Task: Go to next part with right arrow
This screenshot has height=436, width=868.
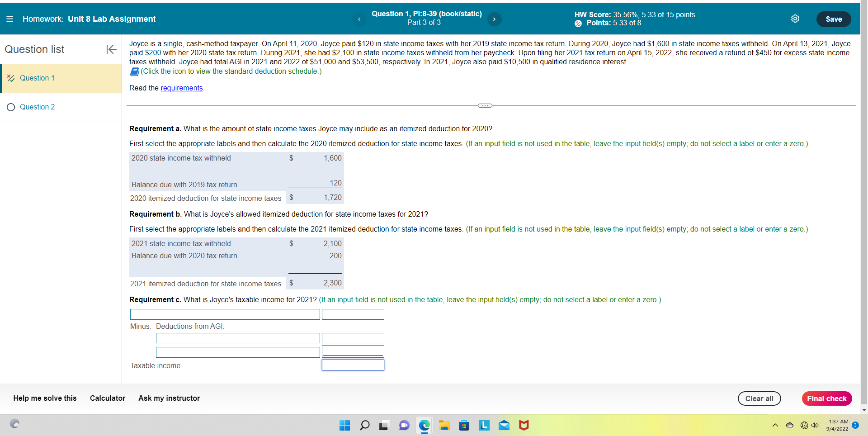Action: [494, 19]
